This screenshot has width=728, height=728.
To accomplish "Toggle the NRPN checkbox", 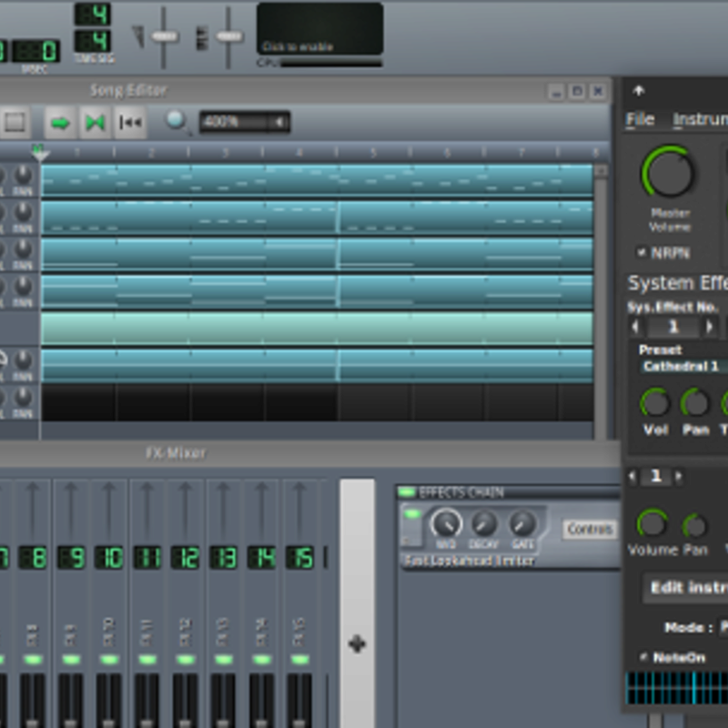I will point(641,252).
